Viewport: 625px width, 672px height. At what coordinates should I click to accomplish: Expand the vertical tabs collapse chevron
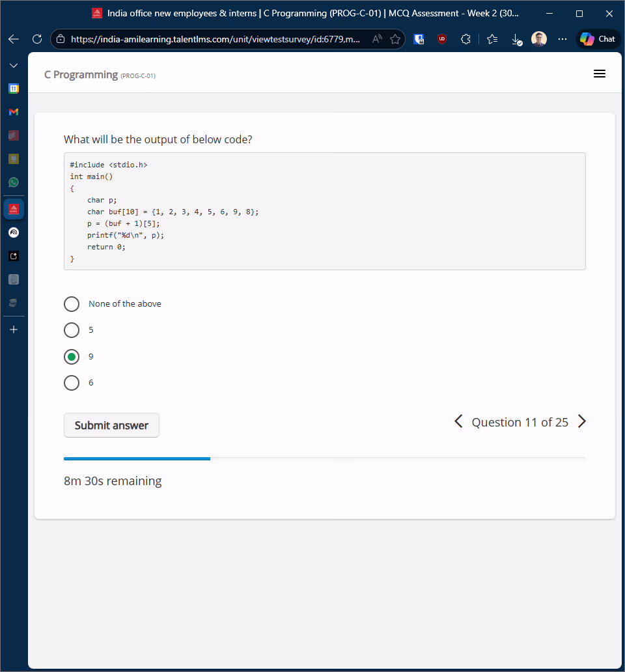pos(14,66)
